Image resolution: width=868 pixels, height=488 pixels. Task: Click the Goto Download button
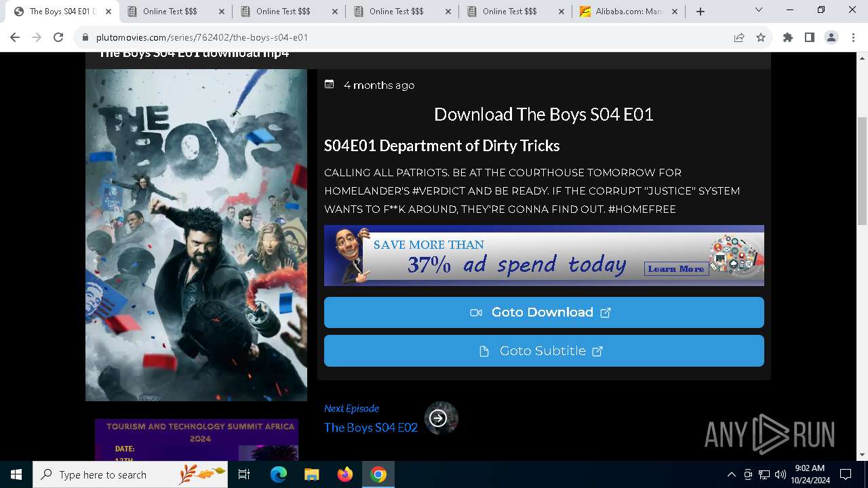click(544, 312)
